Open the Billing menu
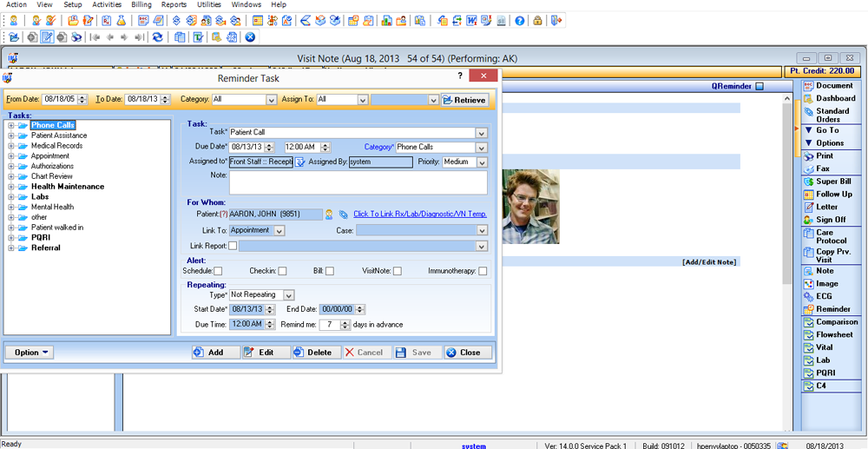The width and height of the screenshot is (868, 449). pos(141,4)
